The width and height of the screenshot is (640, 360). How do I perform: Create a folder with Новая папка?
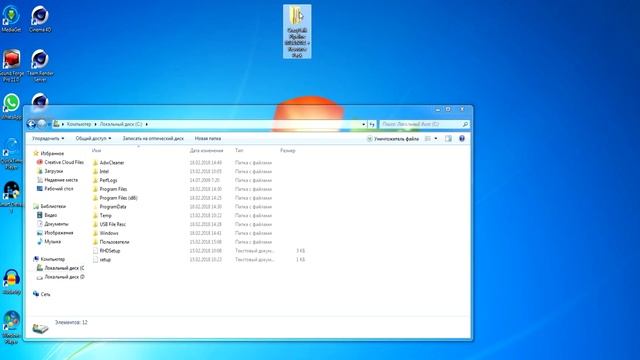click(208, 139)
